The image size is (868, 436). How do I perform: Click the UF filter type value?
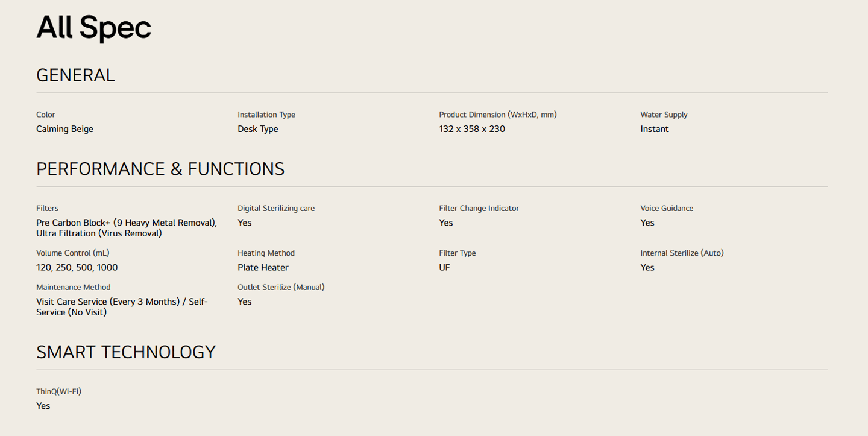tap(444, 267)
